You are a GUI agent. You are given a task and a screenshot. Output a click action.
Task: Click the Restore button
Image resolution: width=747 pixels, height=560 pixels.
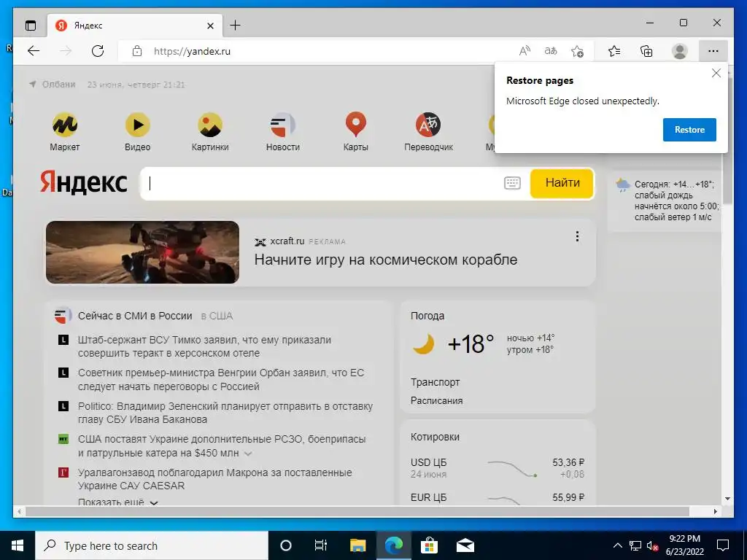(x=689, y=130)
